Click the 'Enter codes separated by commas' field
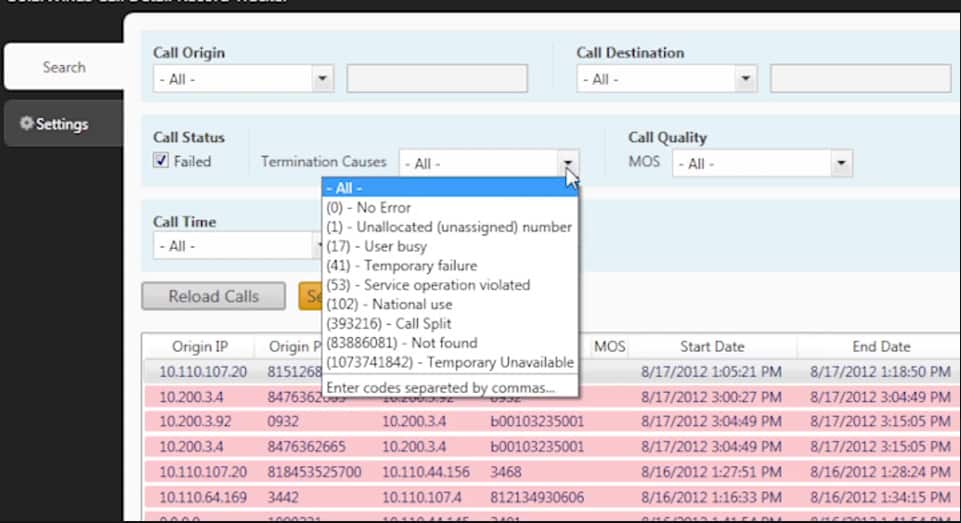The height and width of the screenshot is (523, 961). (450, 387)
